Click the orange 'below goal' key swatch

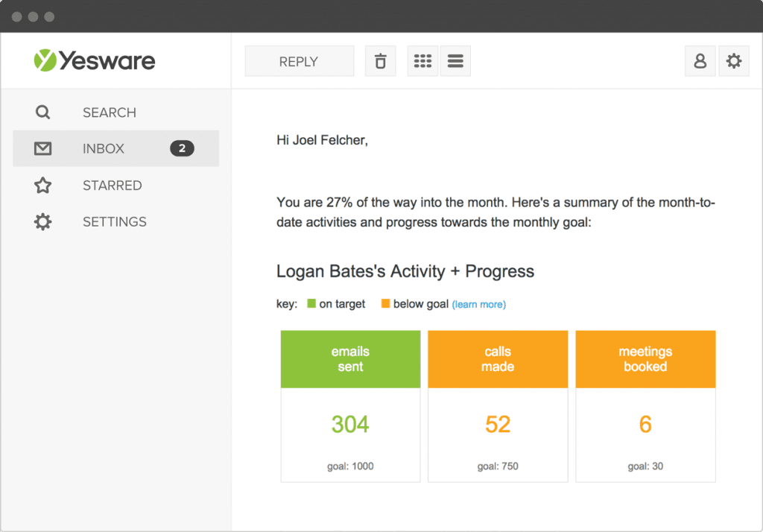(385, 304)
